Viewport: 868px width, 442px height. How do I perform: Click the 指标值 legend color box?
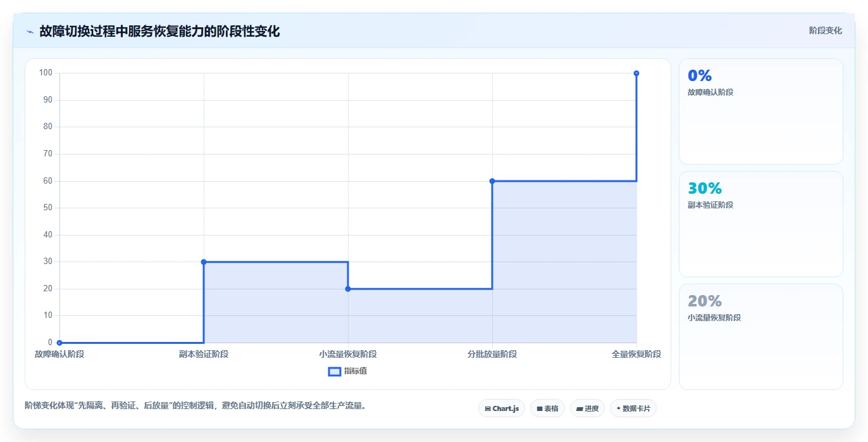coord(335,371)
